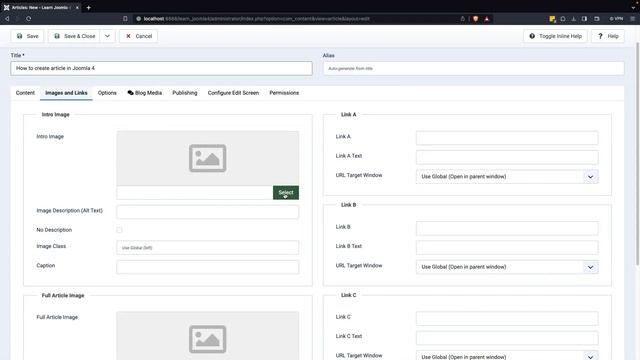Open the Brave Shields lion icon
This screenshot has height=360, width=640.
[476, 19]
